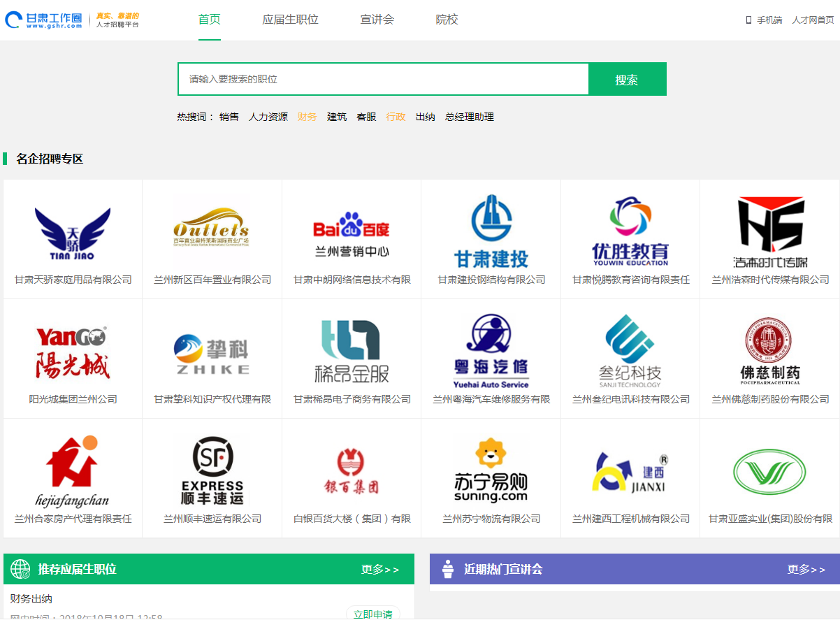Open the 佛慈制药 pharmaceutical logo

coord(770,351)
